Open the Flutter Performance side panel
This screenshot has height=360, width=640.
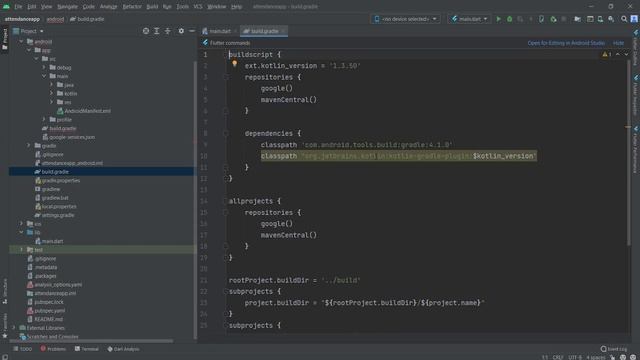[636, 150]
